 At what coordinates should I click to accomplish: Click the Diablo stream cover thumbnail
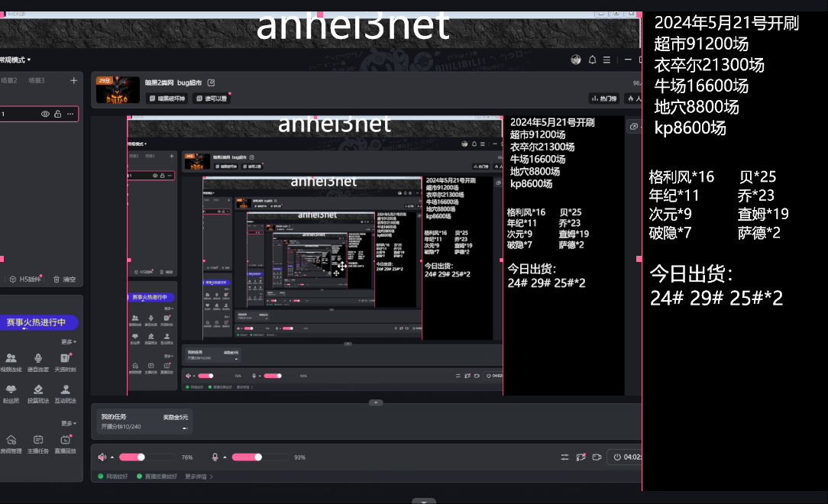(x=118, y=89)
